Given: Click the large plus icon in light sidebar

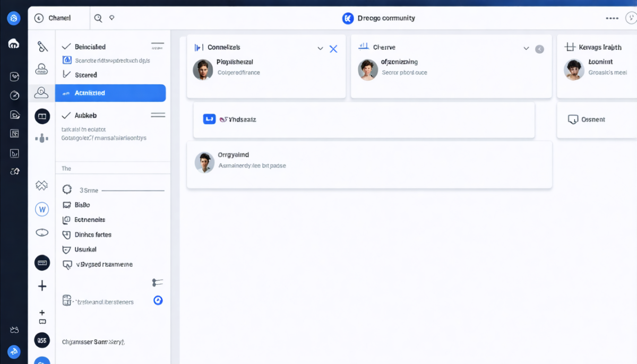Looking at the screenshot, I should pyautogui.click(x=42, y=286).
